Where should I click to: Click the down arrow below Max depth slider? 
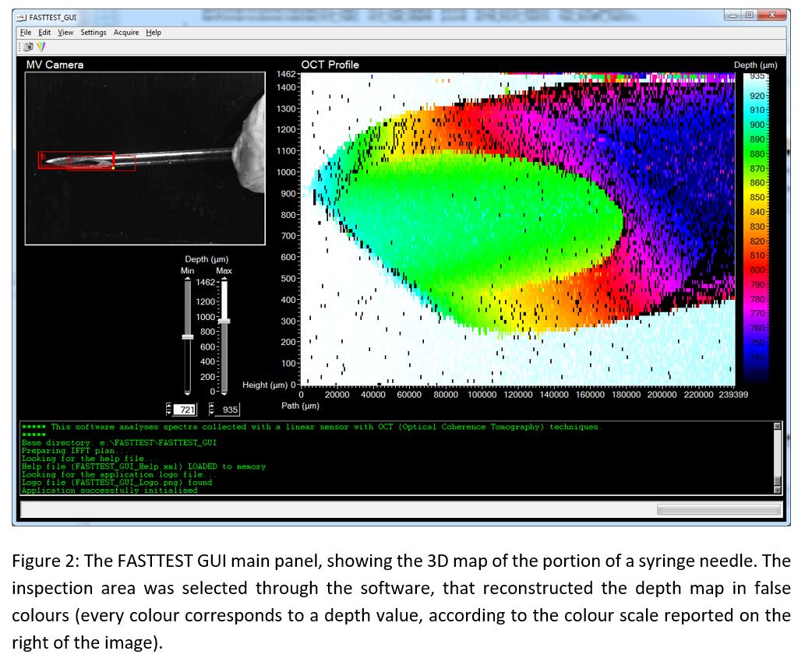tap(224, 392)
